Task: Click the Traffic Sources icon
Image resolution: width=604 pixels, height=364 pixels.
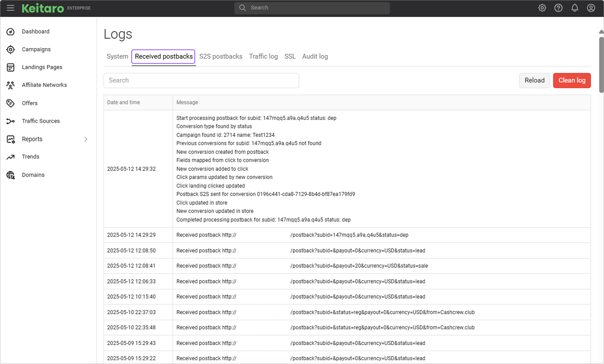Action: pos(10,121)
